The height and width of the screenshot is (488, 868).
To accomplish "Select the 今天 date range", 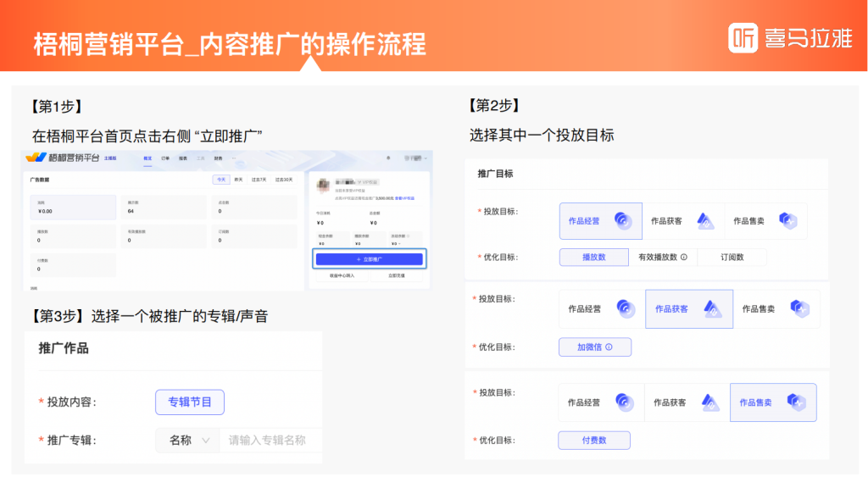I will point(221,180).
